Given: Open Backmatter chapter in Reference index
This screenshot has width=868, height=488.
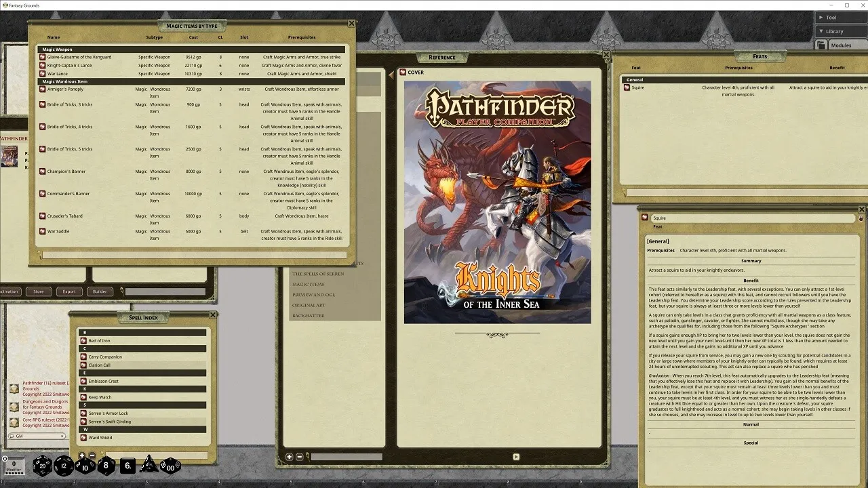Looking at the screenshot, I should 308,315.
